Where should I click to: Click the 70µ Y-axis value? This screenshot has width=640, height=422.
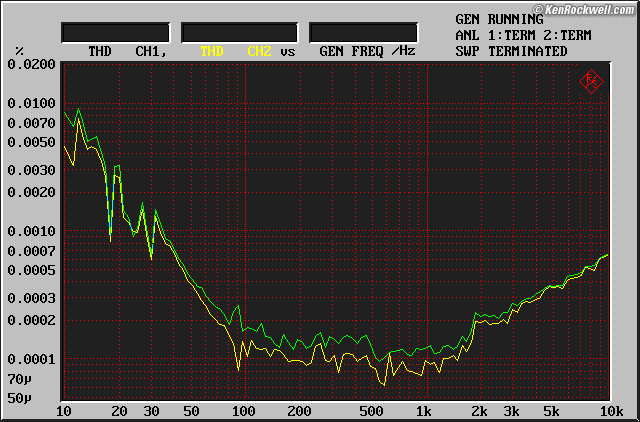click(x=19, y=379)
